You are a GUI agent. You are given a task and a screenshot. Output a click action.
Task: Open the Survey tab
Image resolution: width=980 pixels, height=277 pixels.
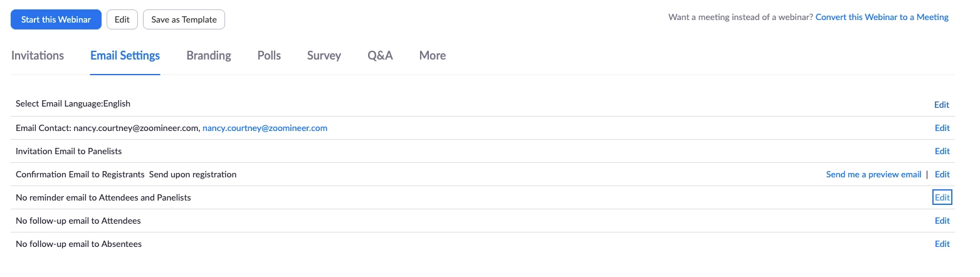click(x=324, y=56)
